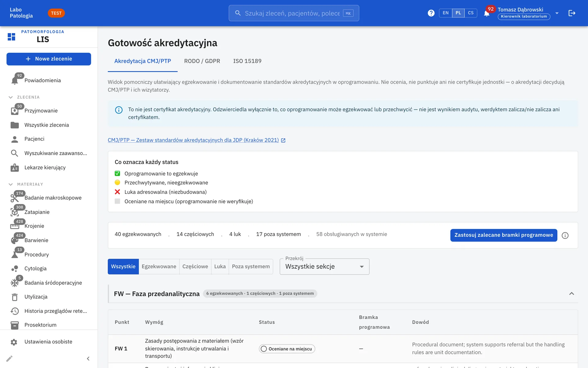Click Zastosuj zalecane bramki programowe button

click(504, 235)
